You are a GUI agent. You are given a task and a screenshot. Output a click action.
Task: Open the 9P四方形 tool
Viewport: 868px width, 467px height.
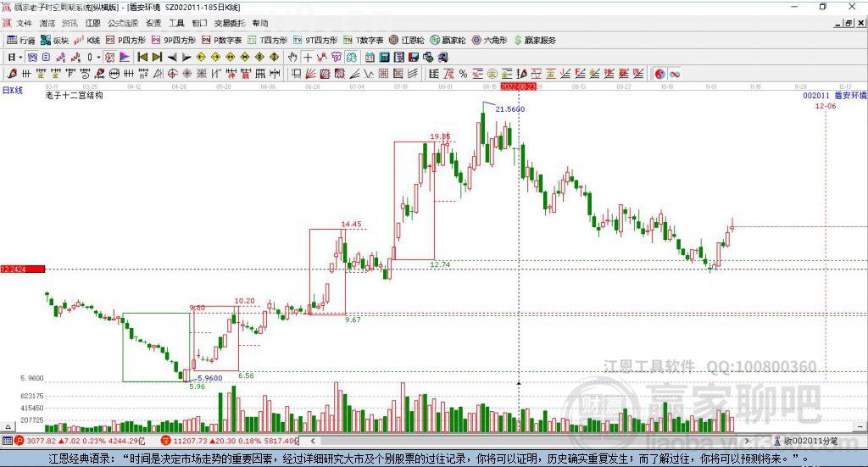pyautogui.click(x=174, y=41)
